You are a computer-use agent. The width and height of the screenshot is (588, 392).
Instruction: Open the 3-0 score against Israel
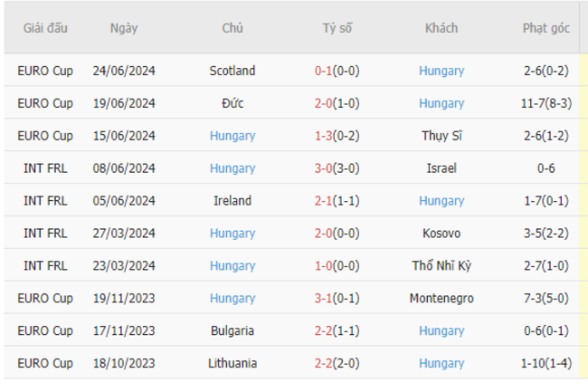(x=323, y=168)
